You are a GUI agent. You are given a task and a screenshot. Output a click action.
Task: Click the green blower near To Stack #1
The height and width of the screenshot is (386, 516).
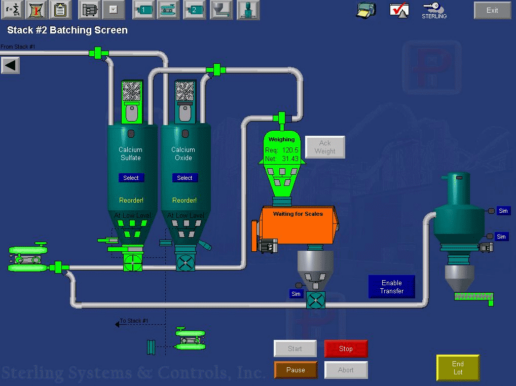pyautogui.click(x=190, y=339)
